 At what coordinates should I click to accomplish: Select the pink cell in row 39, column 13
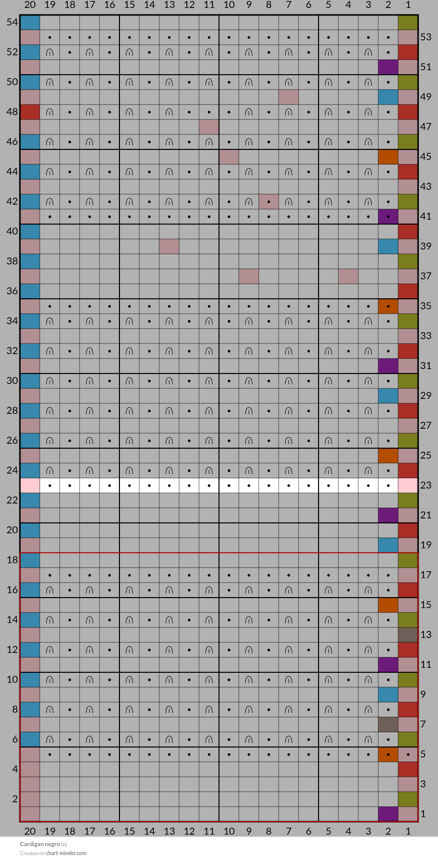pyautogui.click(x=169, y=247)
